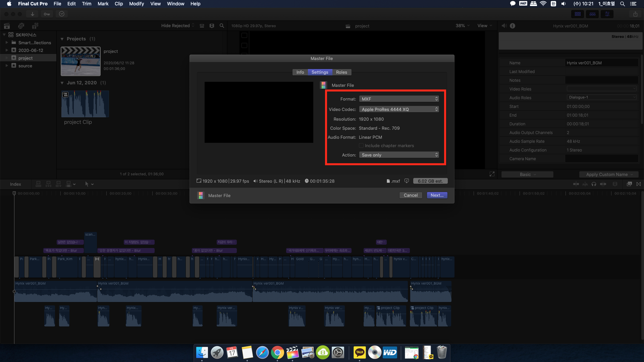Open the Modify menu
644x362 pixels.
pos(136,4)
